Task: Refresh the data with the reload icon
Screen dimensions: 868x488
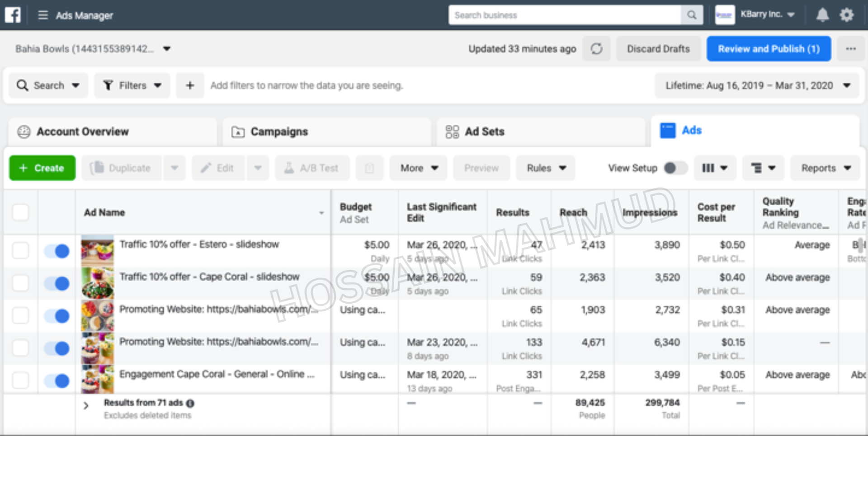Action: (x=596, y=49)
